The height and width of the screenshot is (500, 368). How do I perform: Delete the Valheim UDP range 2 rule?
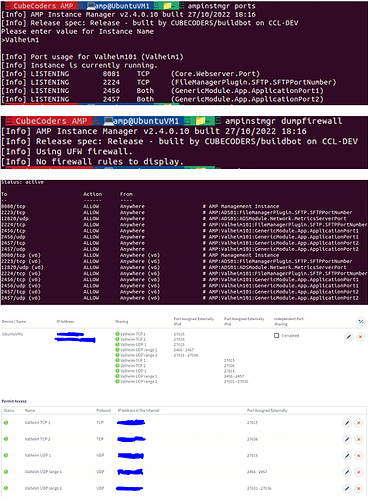coord(359,488)
